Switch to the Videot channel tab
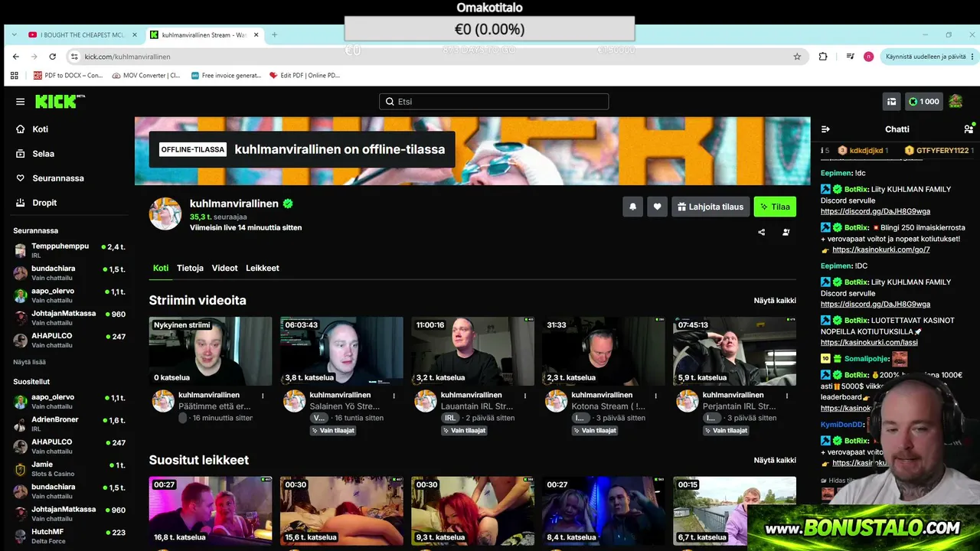This screenshot has height=551, width=980. pos(224,269)
